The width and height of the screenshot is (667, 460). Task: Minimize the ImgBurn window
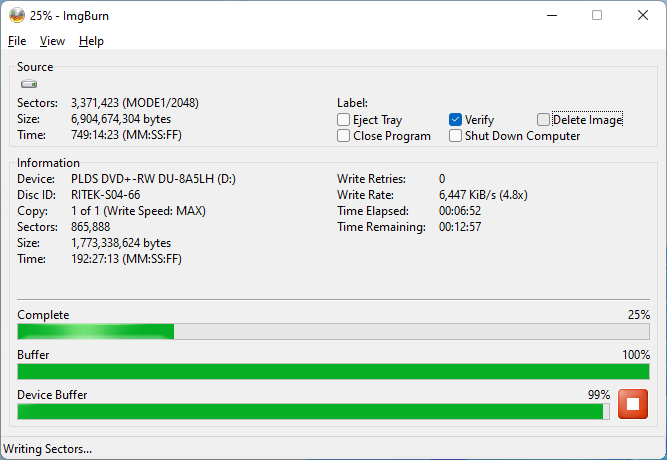point(551,15)
